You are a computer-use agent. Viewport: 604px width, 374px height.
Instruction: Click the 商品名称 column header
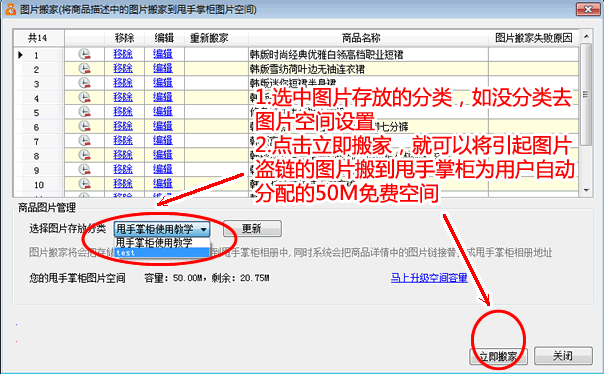click(368, 38)
